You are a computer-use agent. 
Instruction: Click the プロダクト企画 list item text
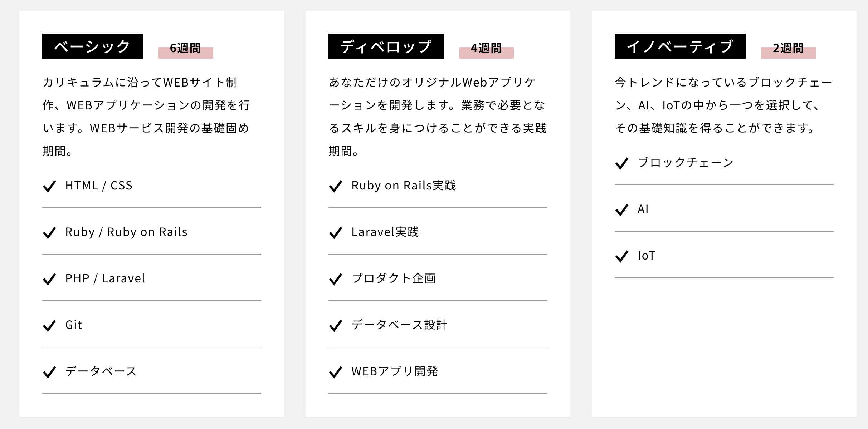coord(394,278)
